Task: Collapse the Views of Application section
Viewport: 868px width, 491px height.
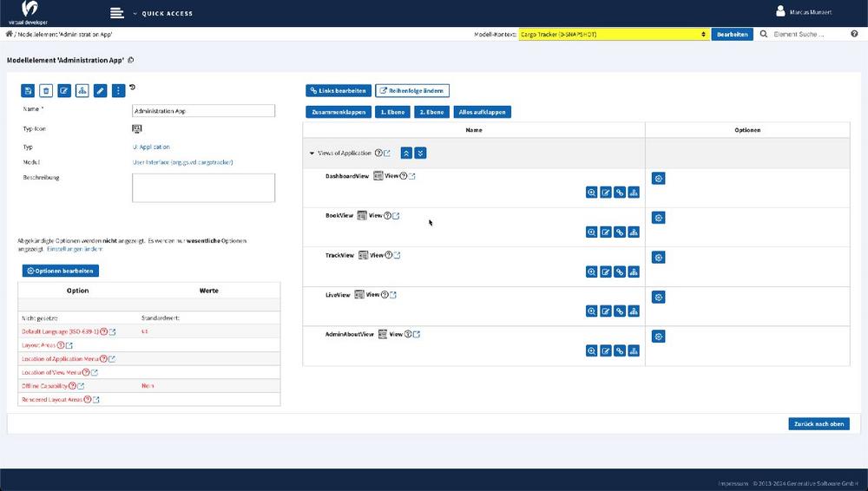Action: click(x=312, y=154)
